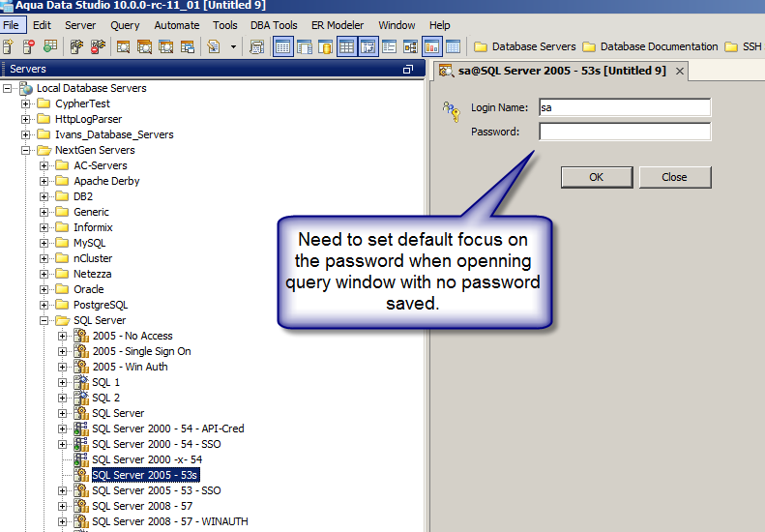Image resolution: width=765 pixels, height=532 pixels.
Task: Click the Close button in login panel
Action: coord(675,177)
